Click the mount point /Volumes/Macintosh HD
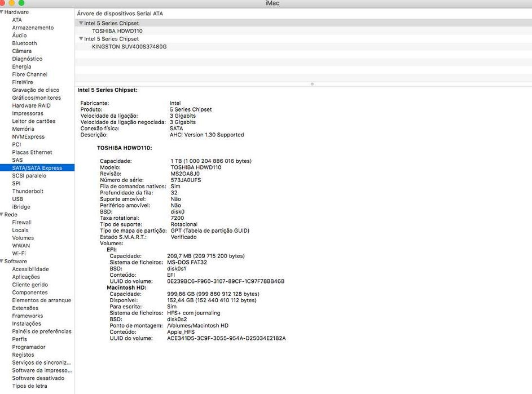The width and height of the screenshot is (532, 394). coord(197,325)
